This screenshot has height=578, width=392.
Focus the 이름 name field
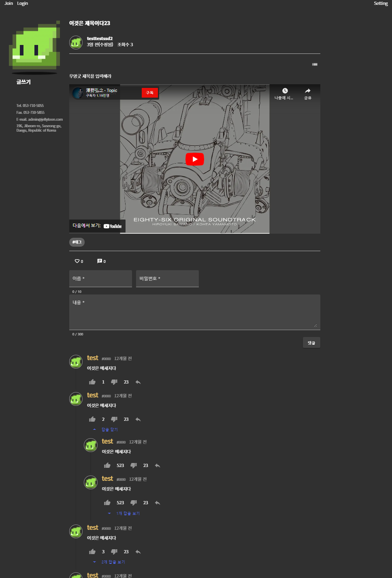tap(100, 279)
